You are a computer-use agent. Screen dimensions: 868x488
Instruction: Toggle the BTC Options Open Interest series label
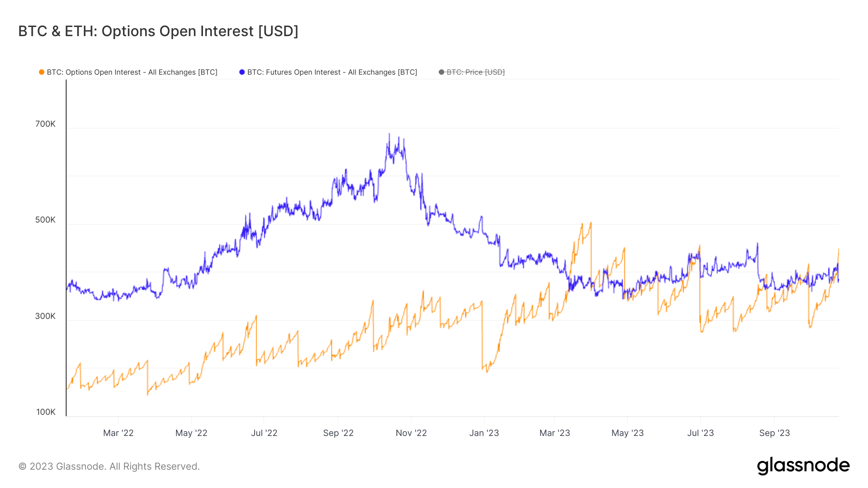[x=132, y=72]
